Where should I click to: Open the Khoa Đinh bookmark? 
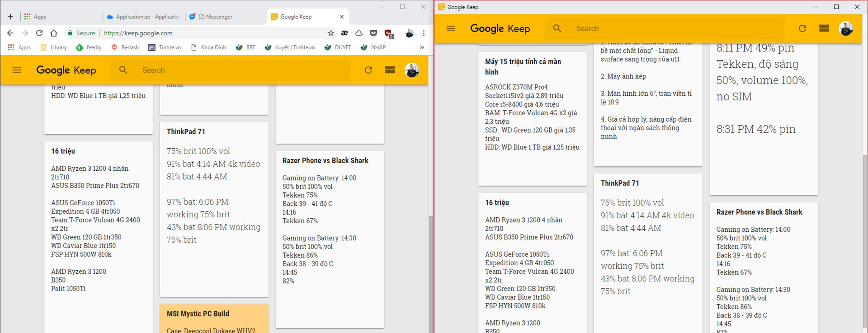209,47
